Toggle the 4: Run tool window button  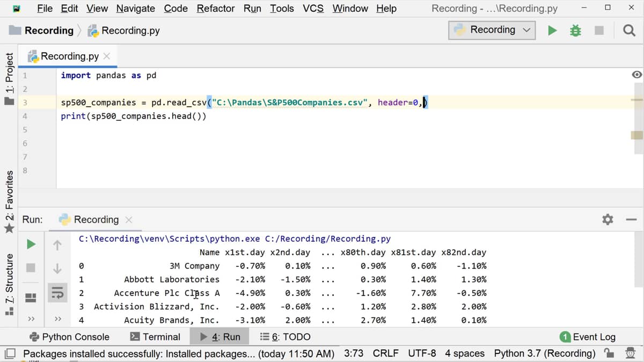220,337
